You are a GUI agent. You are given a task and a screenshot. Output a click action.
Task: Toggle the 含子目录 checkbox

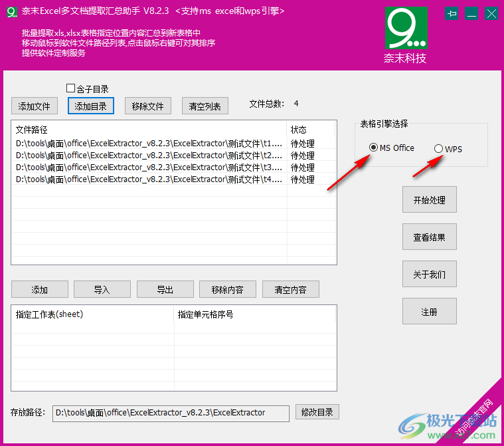pos(70,88)
